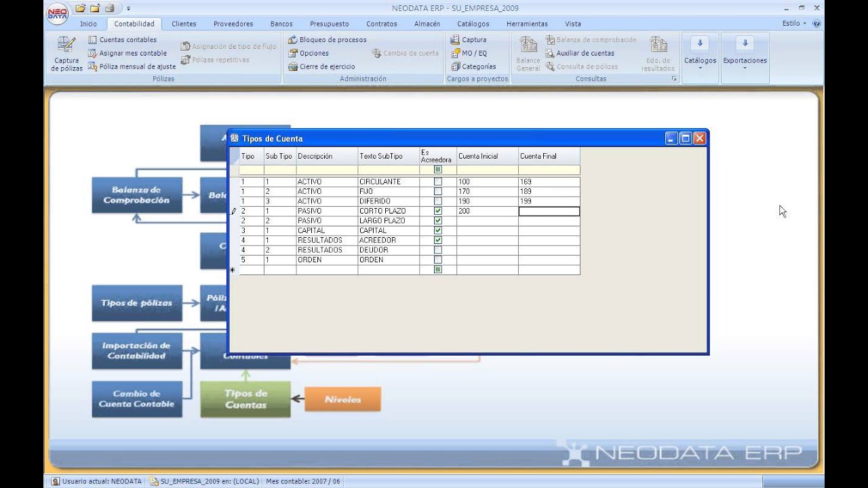
Task: Select the CIRCULANTE cell
Action: coord(389,182)
